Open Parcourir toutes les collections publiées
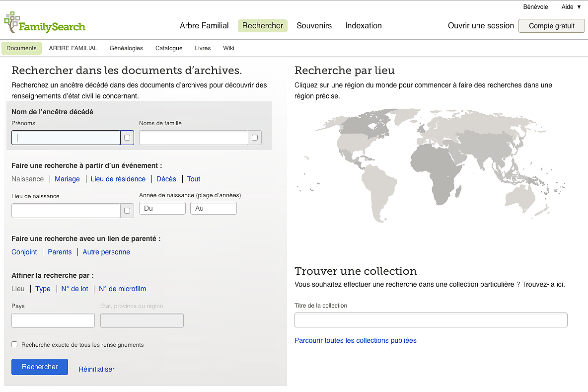The width and height of the screenshot is (588, 392). 356,341
